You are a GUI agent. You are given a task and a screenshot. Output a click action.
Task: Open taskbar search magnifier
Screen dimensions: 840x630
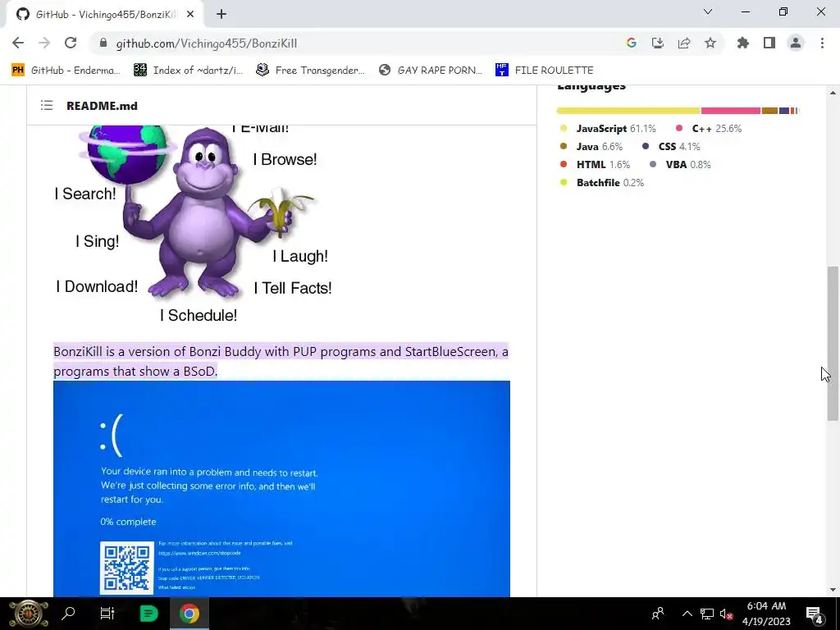(68, 614)
